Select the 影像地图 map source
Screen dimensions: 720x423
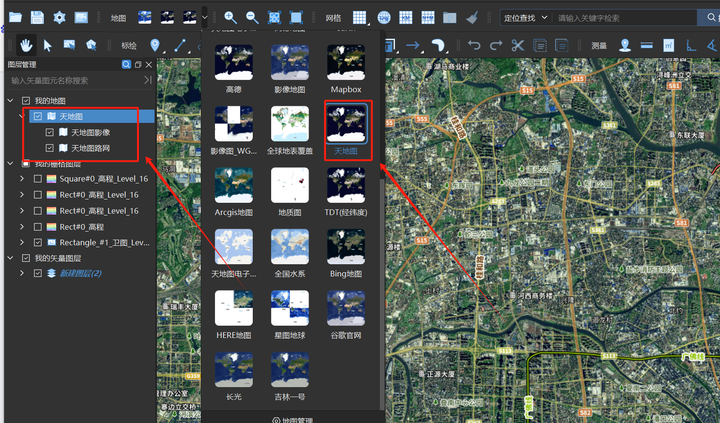coord(290,68)
